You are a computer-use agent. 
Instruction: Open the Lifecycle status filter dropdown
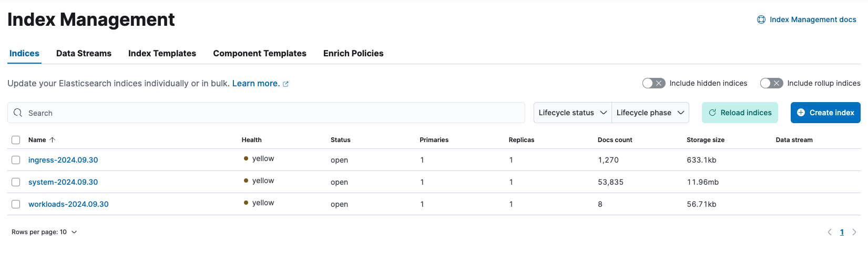click(573, 113)
